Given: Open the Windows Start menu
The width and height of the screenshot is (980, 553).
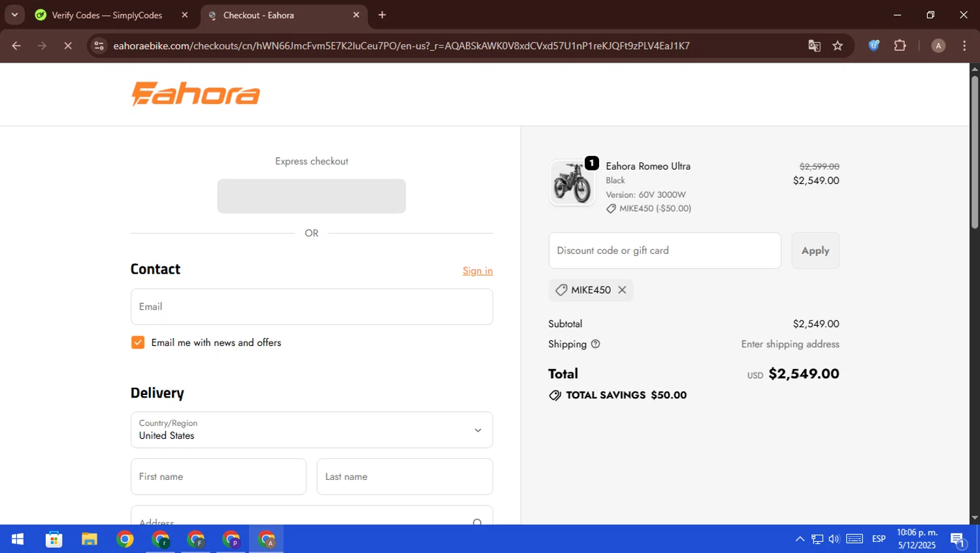Looking at the screenshot, I should click(x=18, y=539).
